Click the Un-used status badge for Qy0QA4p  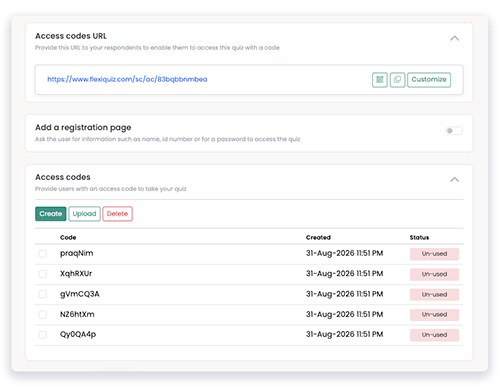coord(434,335)
